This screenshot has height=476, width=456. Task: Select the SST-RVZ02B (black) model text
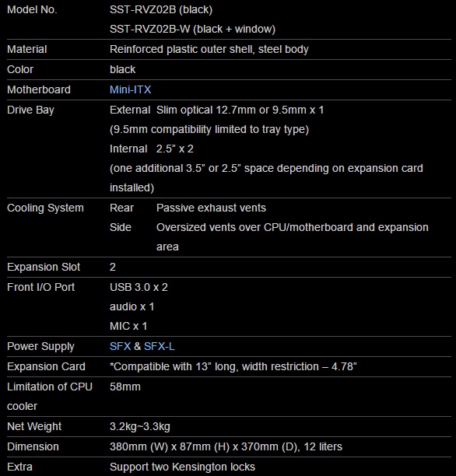[161, 9]
